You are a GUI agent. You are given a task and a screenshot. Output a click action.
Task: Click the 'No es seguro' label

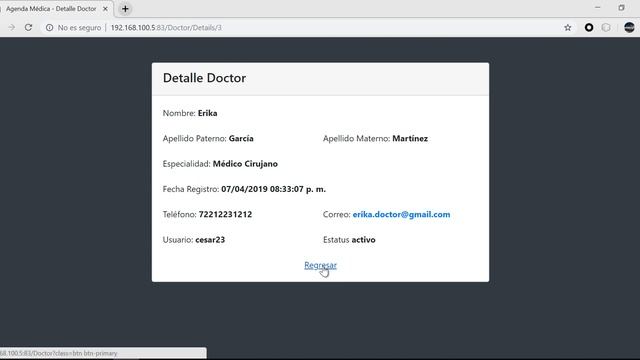79,28
